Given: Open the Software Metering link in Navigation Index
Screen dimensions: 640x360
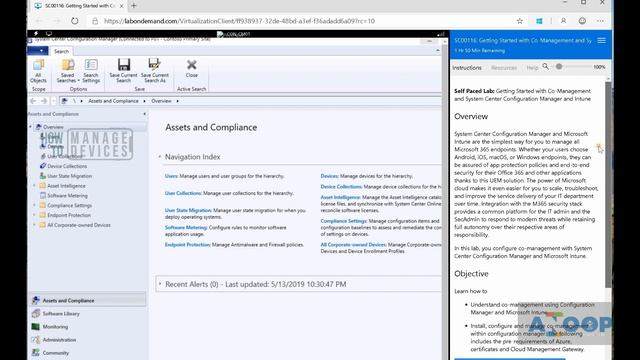Looking at the screenshot, I should 186,227.
